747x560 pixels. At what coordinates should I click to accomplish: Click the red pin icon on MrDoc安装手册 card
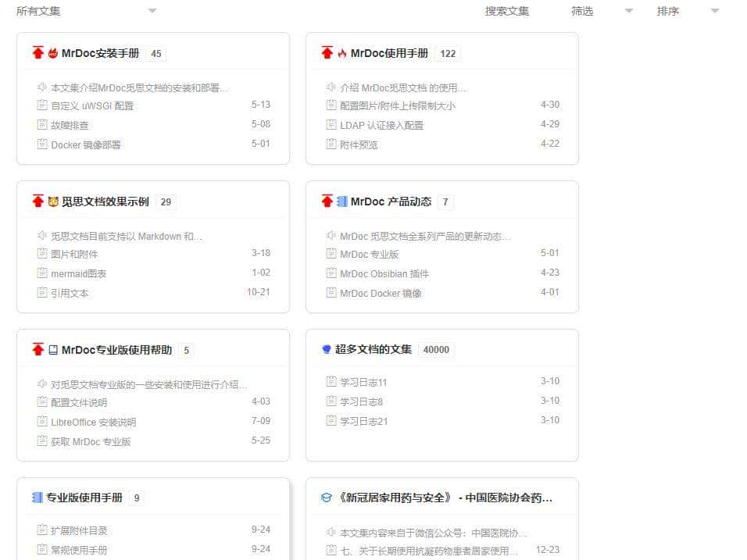coord(38,53)
